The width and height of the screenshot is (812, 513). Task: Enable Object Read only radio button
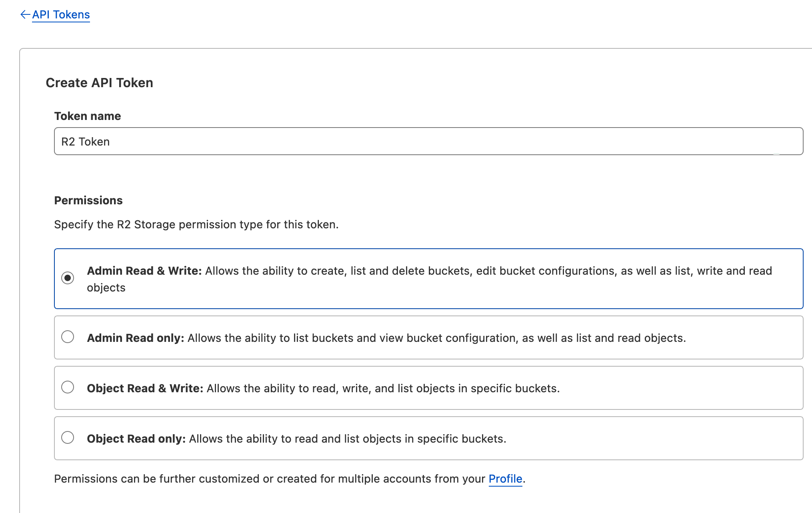(68, 438)
